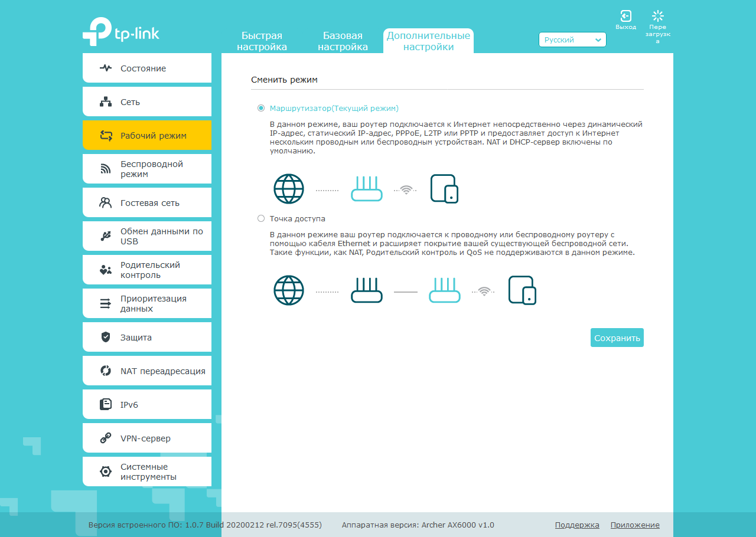
Task: Click the VPN-сервер link icon
Action: (x=106, y=438)
